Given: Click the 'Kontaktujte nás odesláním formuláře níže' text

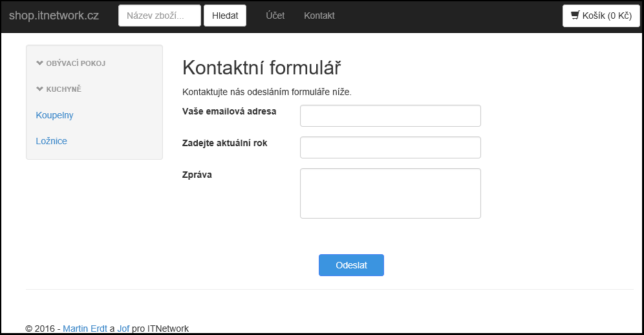Looking at the screenshot, I should click(x=267, y=92).
